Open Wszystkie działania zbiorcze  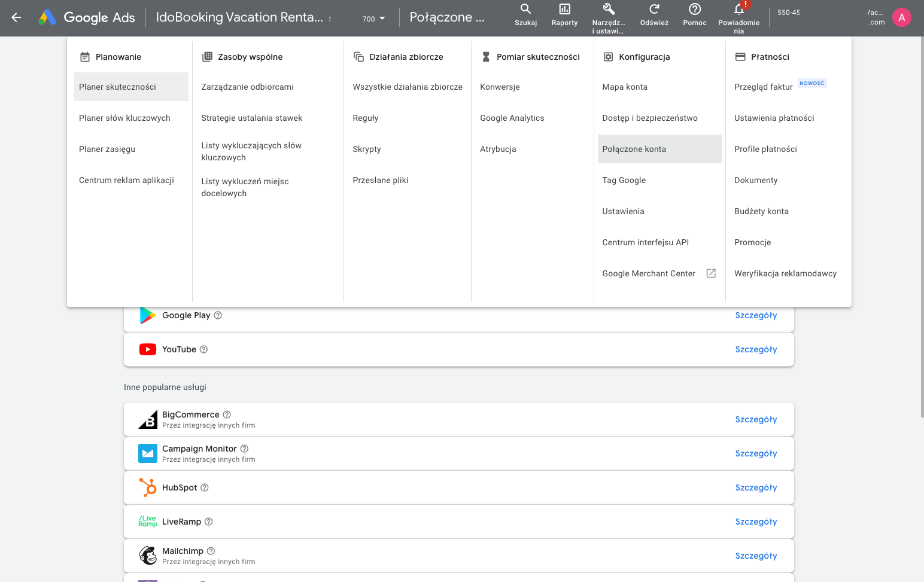pyautogui.click(x=408, y=87)
